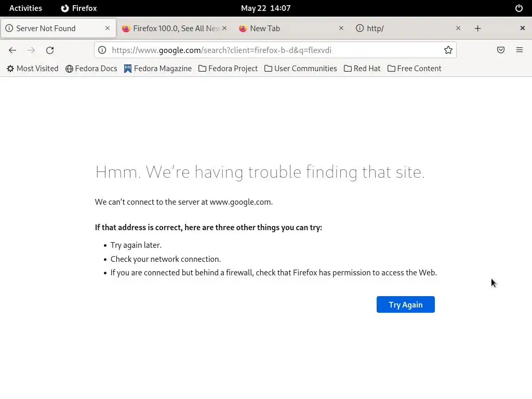Expand the Fedora Project bookmark folder

click(x=228, y=69)
